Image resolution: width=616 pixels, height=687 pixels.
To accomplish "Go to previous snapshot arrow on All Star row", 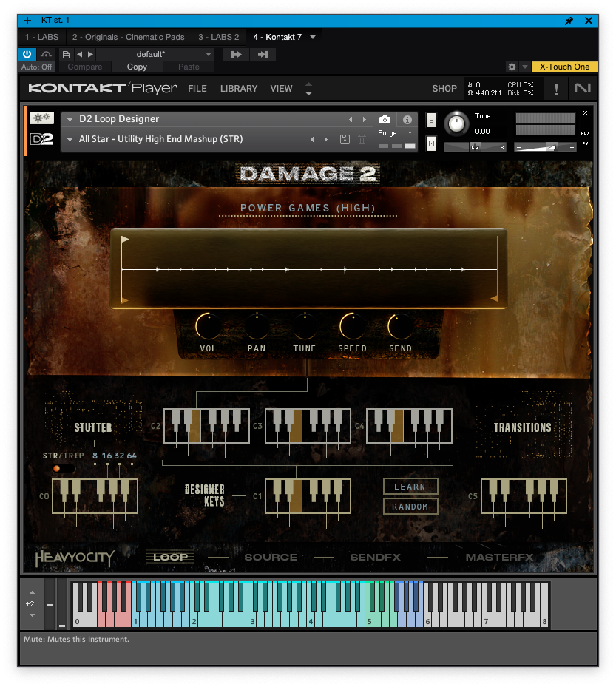I will pyautogui.click(x=312, y=139).
